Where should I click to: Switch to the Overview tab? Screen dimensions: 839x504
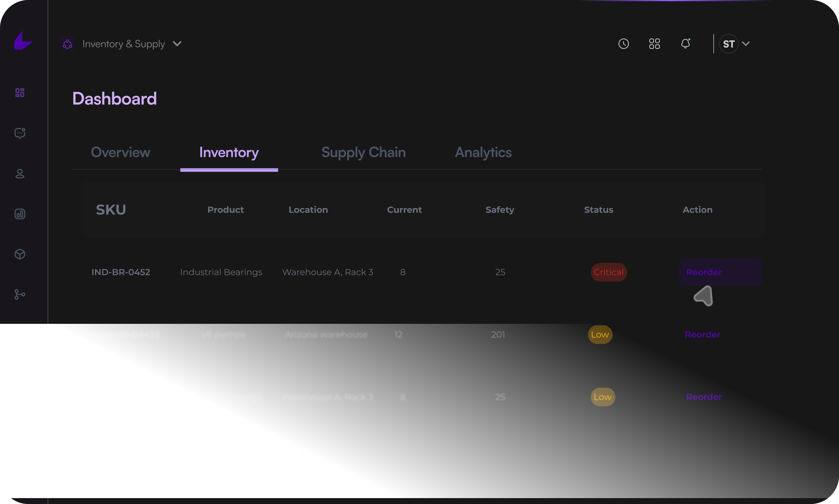pyautogui.click(x=121, y=152)
